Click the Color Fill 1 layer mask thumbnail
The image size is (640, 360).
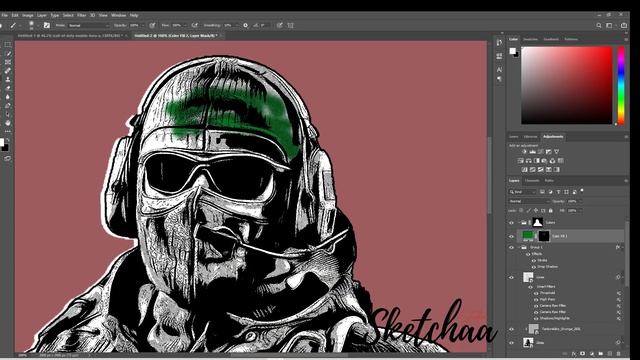point(544,236)
